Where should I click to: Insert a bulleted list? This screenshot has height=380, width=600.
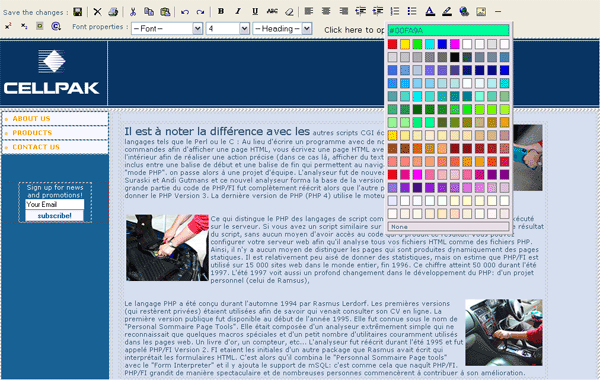click(x=412, y=11)
